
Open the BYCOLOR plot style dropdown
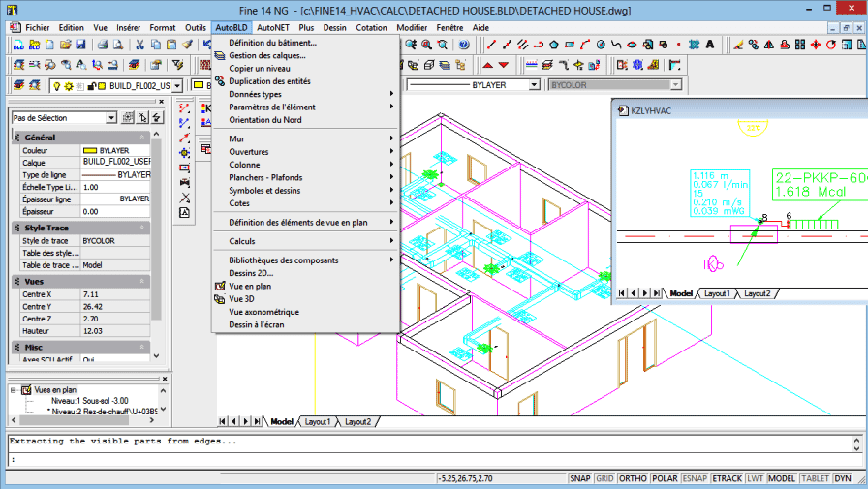coord(675,85)
